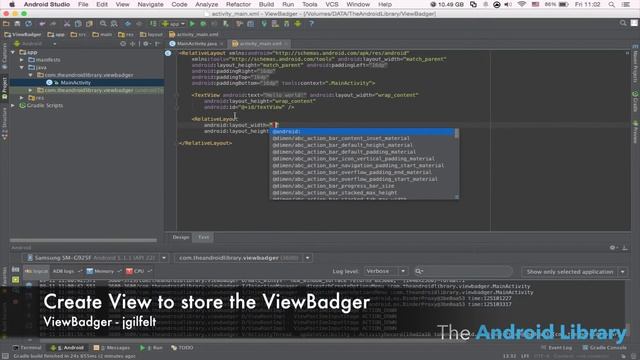Open Show only selected application dropdown

pyautogui.click(x=574, y=271)
